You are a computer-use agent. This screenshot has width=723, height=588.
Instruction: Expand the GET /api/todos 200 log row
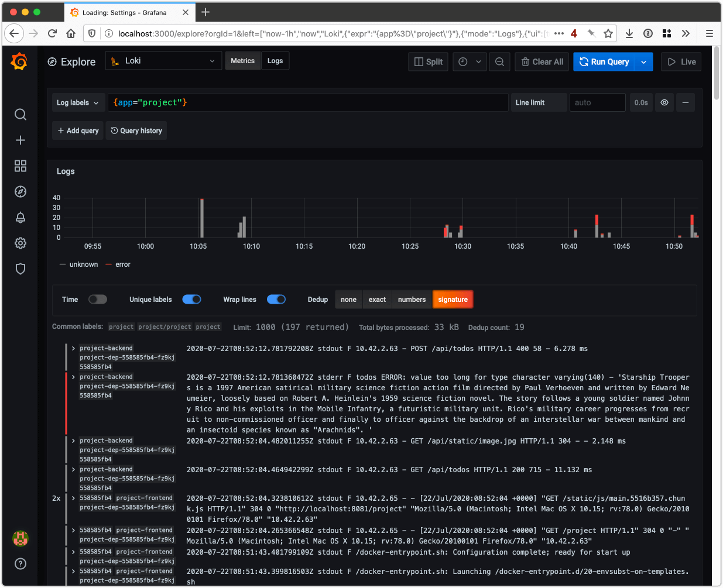click(x=73, y=469)
